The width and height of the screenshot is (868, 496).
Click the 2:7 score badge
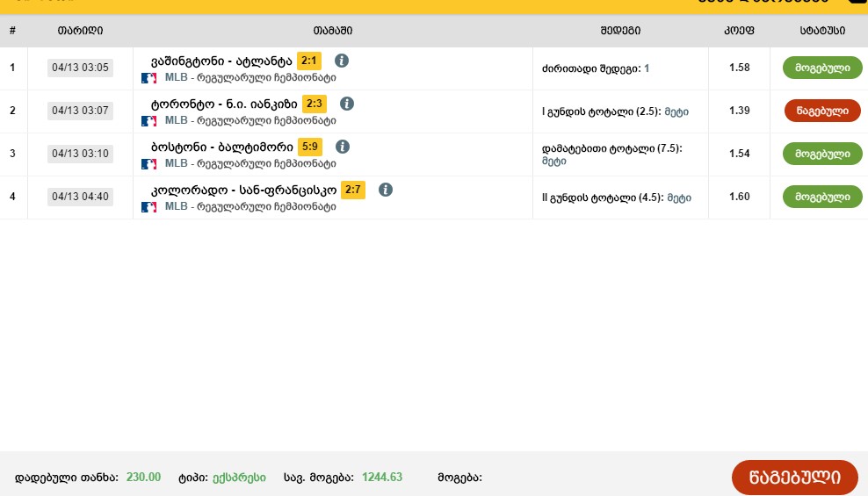coord(352,190)
